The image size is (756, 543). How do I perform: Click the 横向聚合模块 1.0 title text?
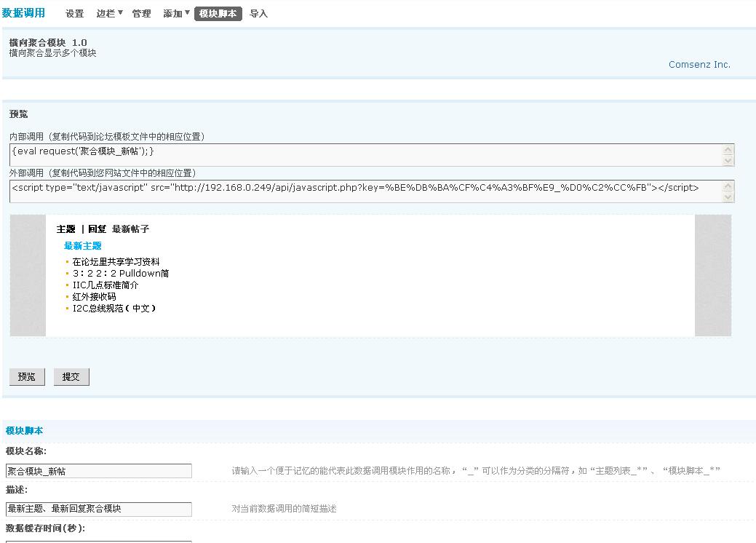click(48, 42)
